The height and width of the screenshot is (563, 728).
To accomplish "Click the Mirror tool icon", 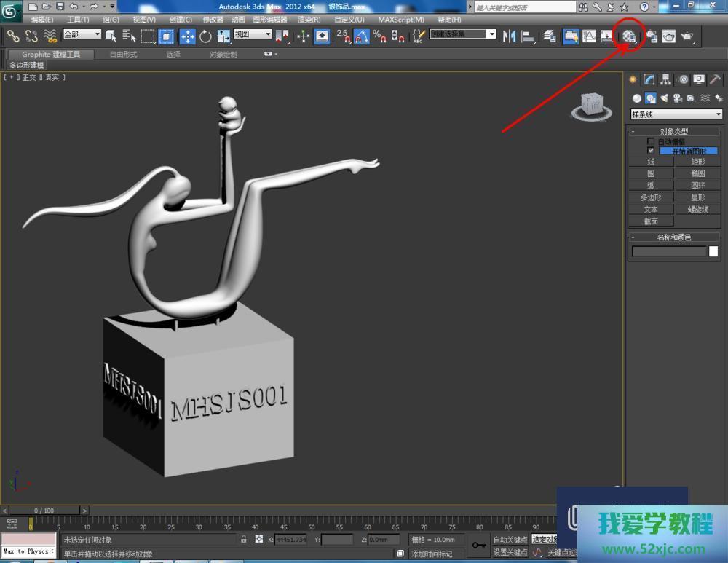I will pyautogui.click(x=510, y=36).
